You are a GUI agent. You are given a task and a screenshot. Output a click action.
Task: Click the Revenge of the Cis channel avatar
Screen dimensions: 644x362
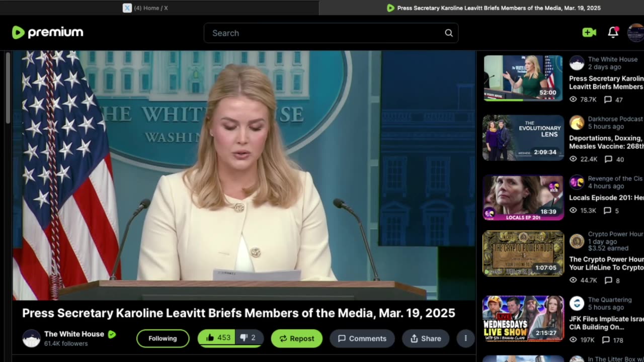[x=577, y=182]
